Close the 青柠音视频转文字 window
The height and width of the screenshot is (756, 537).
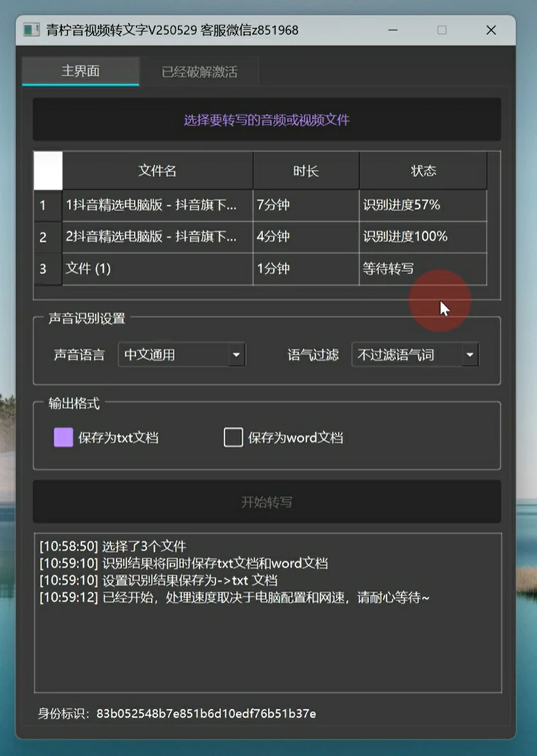[491, 30]
